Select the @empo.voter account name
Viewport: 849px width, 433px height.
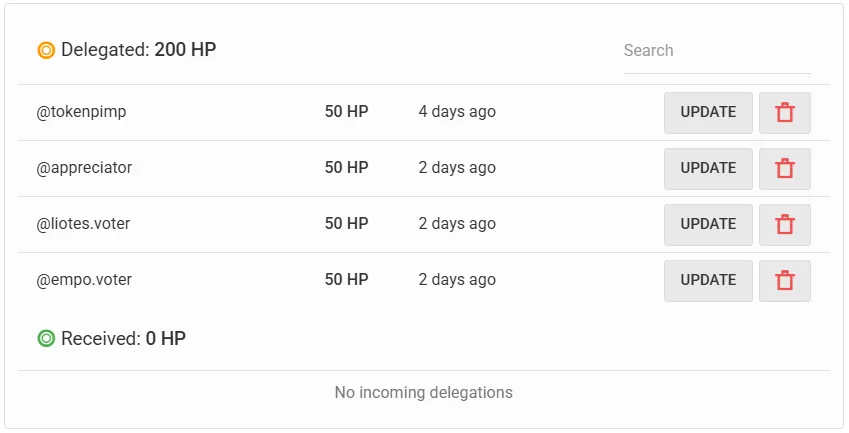[x=84, y=280]
